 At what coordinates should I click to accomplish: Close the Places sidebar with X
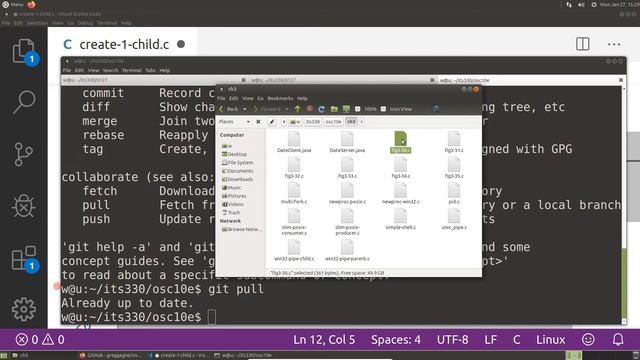pos(258,122)
